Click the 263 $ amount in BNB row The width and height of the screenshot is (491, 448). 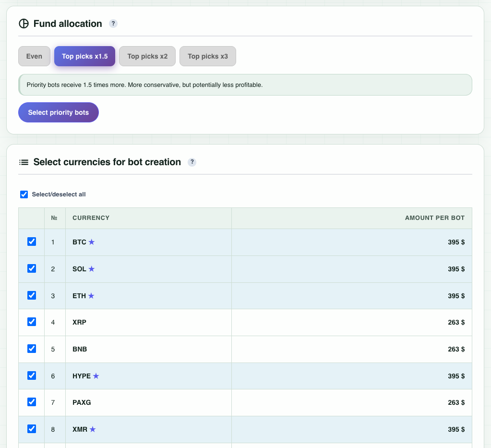click(456, 349)
